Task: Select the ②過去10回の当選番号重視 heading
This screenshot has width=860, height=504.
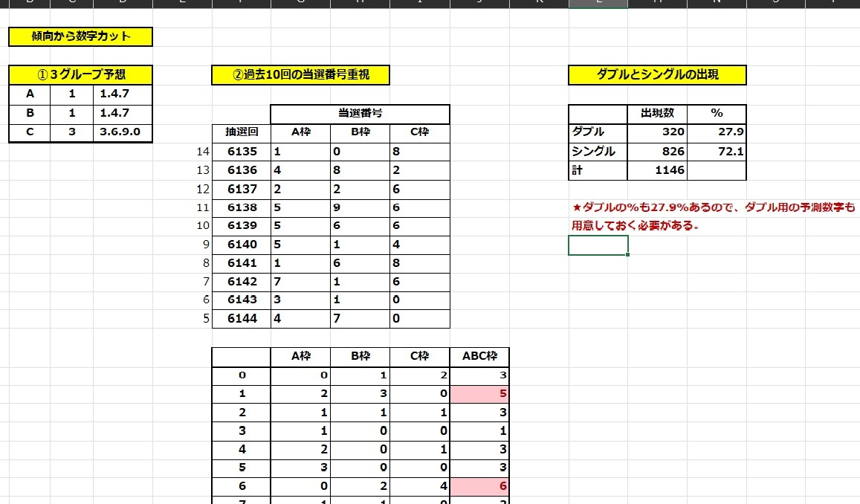Action: [x=301, y=75]
